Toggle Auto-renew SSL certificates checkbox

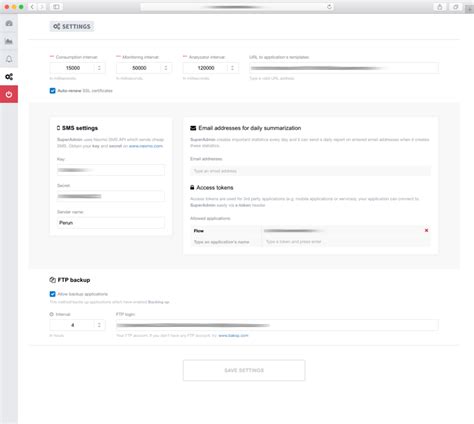coord(52,91)
